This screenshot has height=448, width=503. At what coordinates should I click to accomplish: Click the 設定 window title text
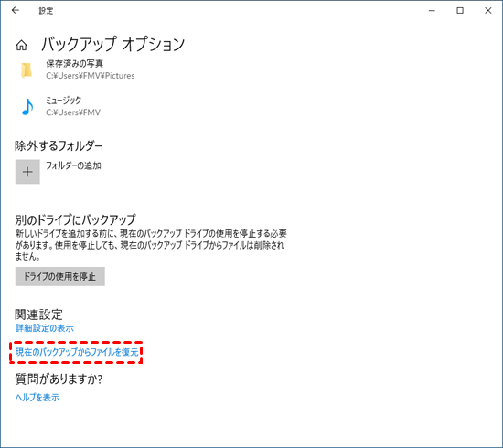[x=46, y=11]
